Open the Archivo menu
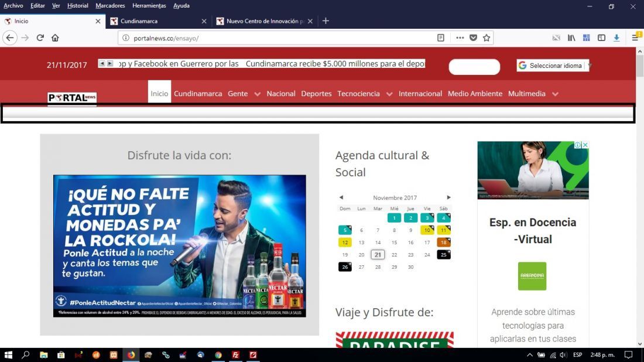 [13, 6]
